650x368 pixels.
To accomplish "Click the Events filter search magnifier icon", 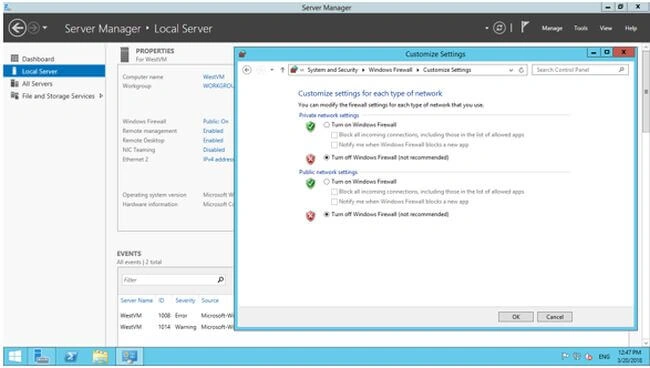I will click(x=221, y=280).
